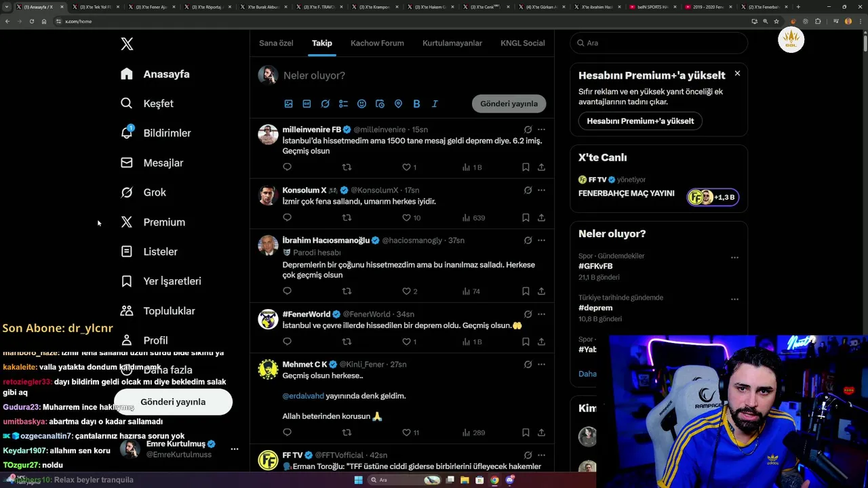The image size is (868, 488).
Task: Open more options on Mehmet C K post
Action: tap(541, 365)
